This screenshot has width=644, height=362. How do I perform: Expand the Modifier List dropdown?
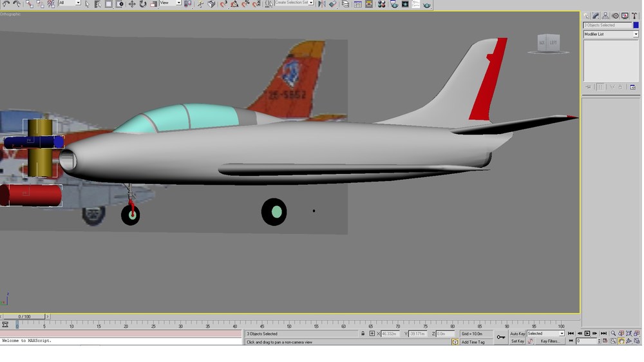coord(611,34)
